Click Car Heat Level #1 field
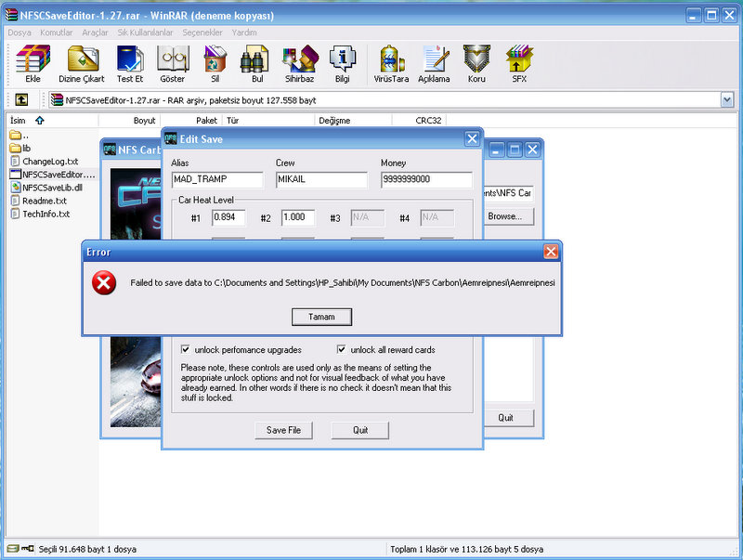The width and height of the screenshot is (743, 560). (x=228, y=217)
